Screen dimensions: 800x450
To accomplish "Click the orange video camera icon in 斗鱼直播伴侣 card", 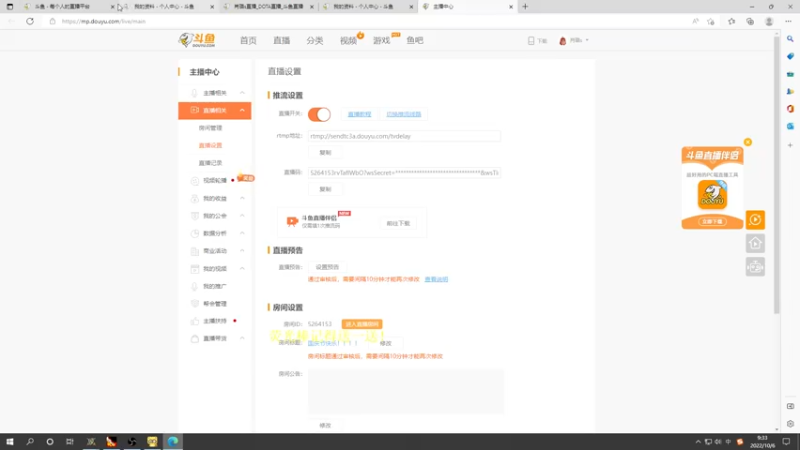I will [292, 221].
